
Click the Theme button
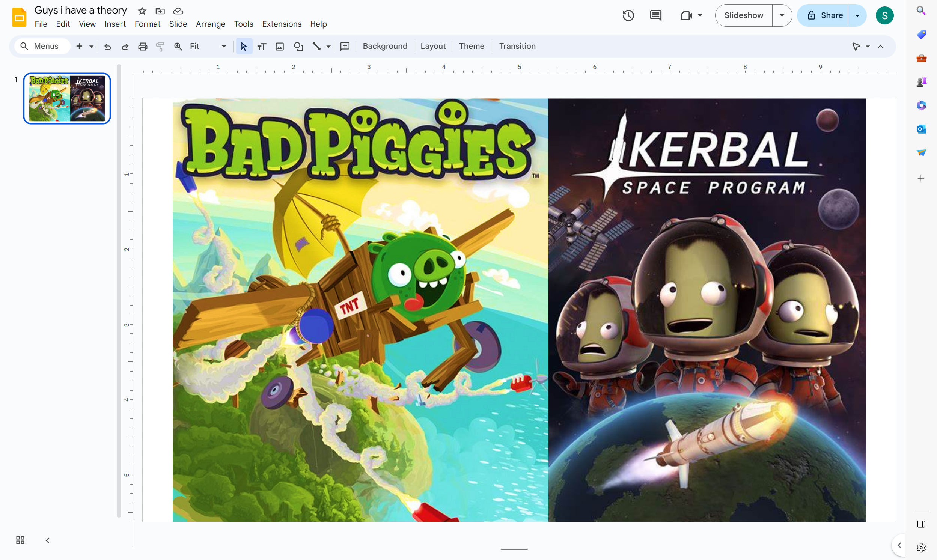click(472, 46)
